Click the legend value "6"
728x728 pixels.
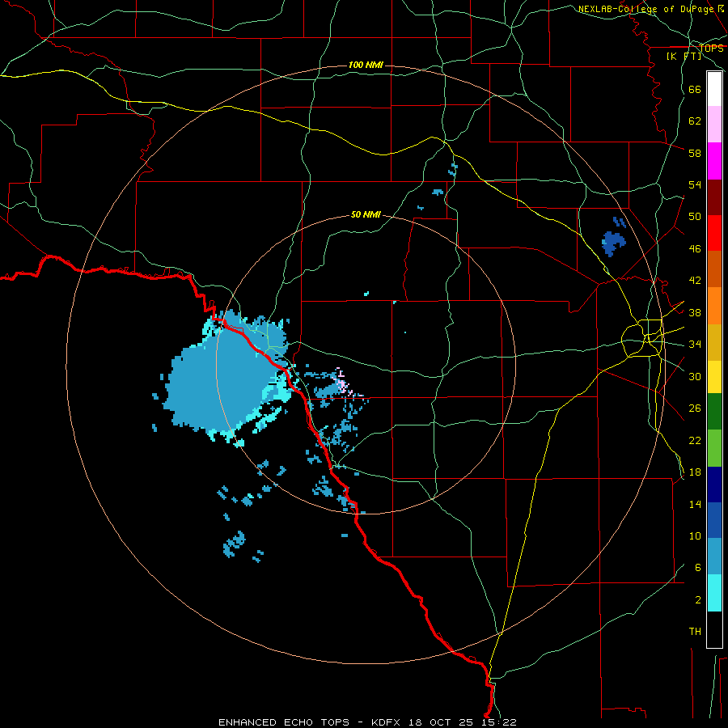(698, 568)
